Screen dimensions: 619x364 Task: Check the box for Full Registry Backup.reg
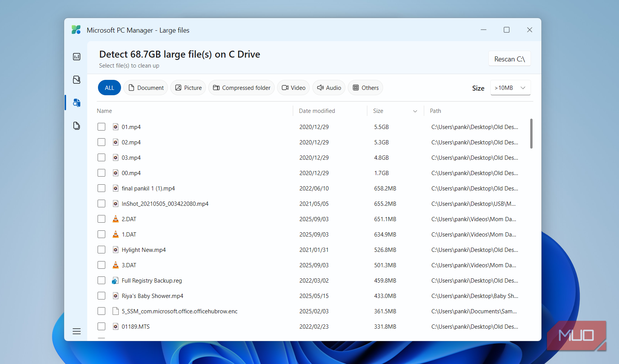pos(101,280)
